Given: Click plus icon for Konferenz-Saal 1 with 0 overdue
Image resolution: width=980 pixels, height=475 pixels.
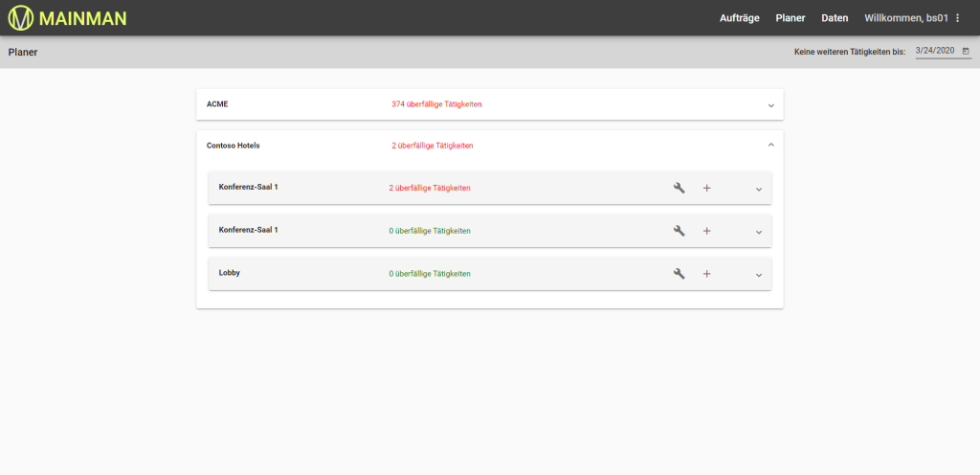Looking at the screenshot, I should click(x=707, y=231).
